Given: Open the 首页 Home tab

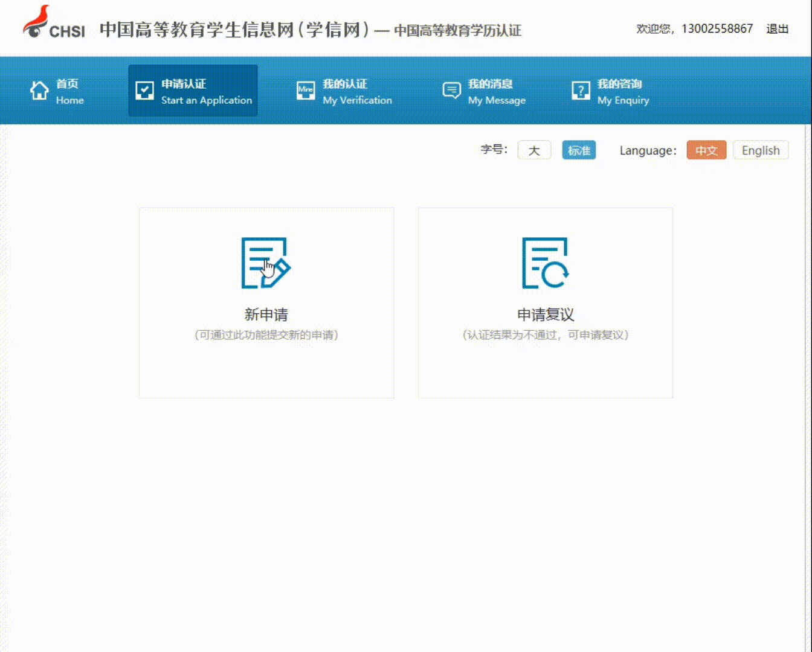Looking at the screenshot, I should [x=57, y=91].
